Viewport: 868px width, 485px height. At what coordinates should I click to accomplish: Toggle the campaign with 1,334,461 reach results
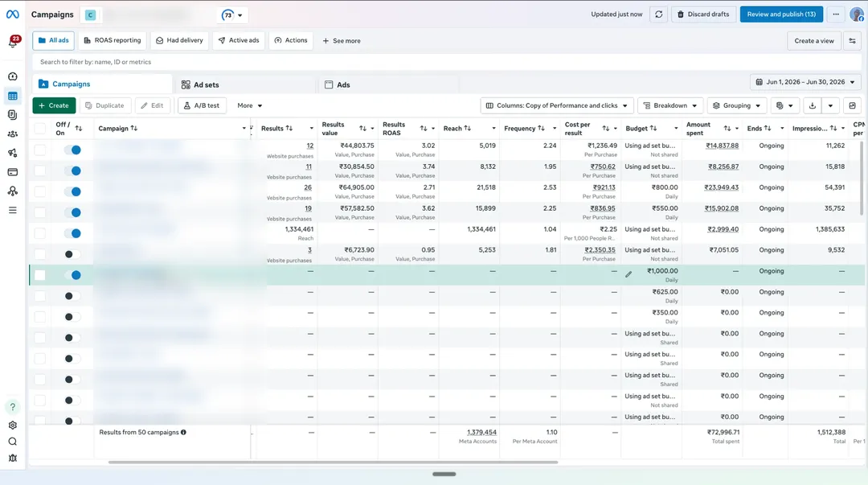point(72,233)
